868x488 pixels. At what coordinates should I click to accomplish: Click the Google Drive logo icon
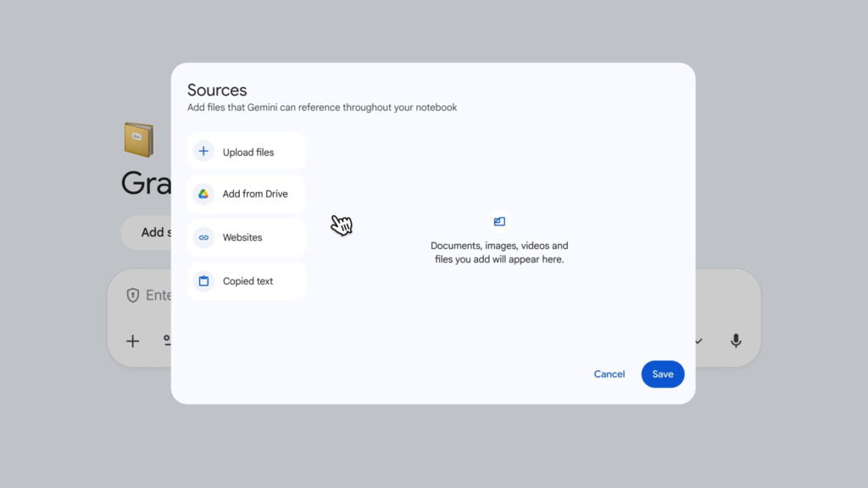[203, 194]
